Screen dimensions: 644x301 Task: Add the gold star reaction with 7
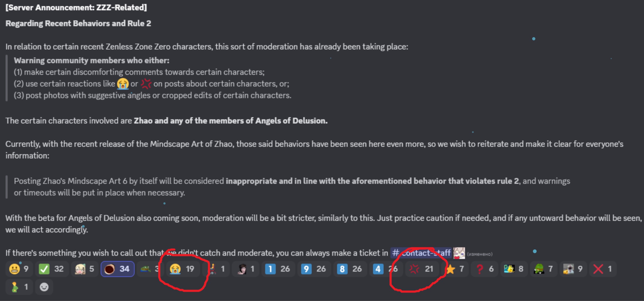455,269
